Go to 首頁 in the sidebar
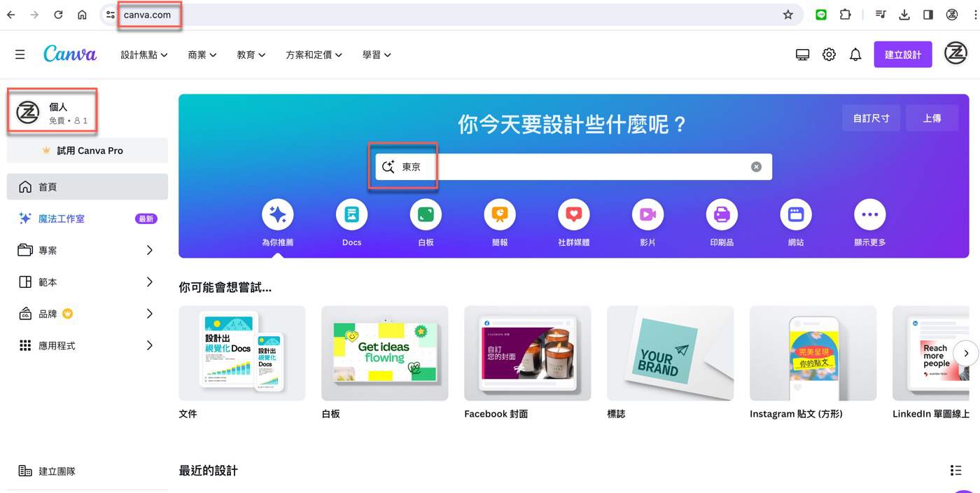The width and height of the screenshot is (980, 493). 87,187
